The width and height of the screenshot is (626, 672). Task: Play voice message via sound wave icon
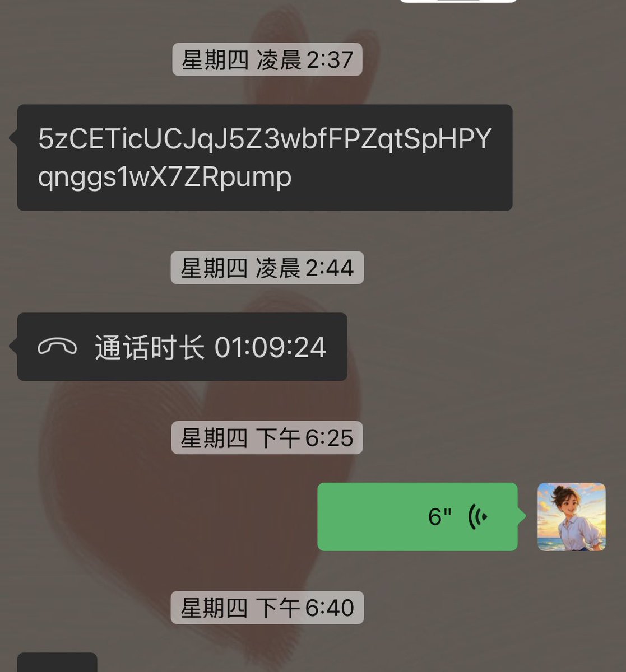point(477,516)
